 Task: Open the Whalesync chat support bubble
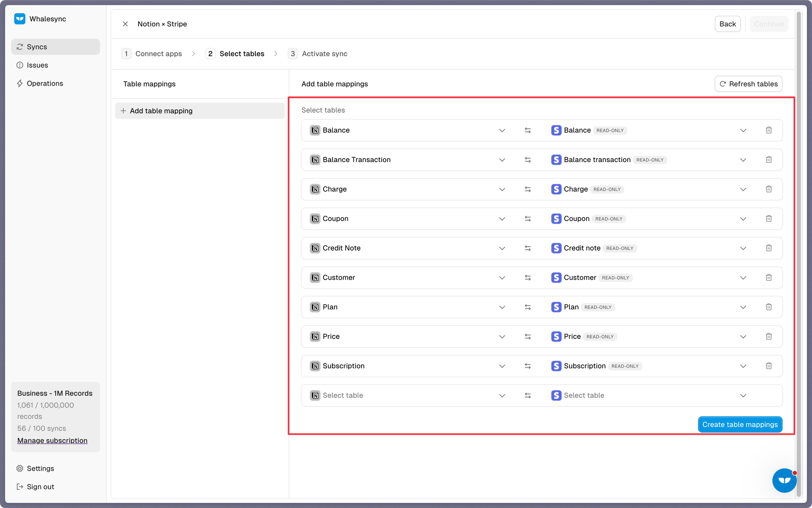pos(784,481)
